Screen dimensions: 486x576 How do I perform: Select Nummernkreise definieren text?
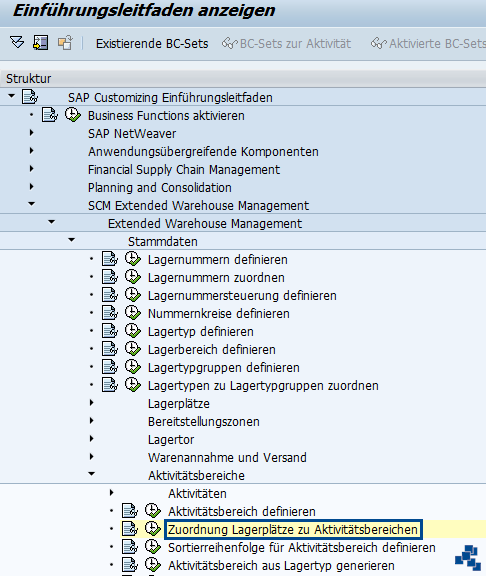click(x=219, y=313)
